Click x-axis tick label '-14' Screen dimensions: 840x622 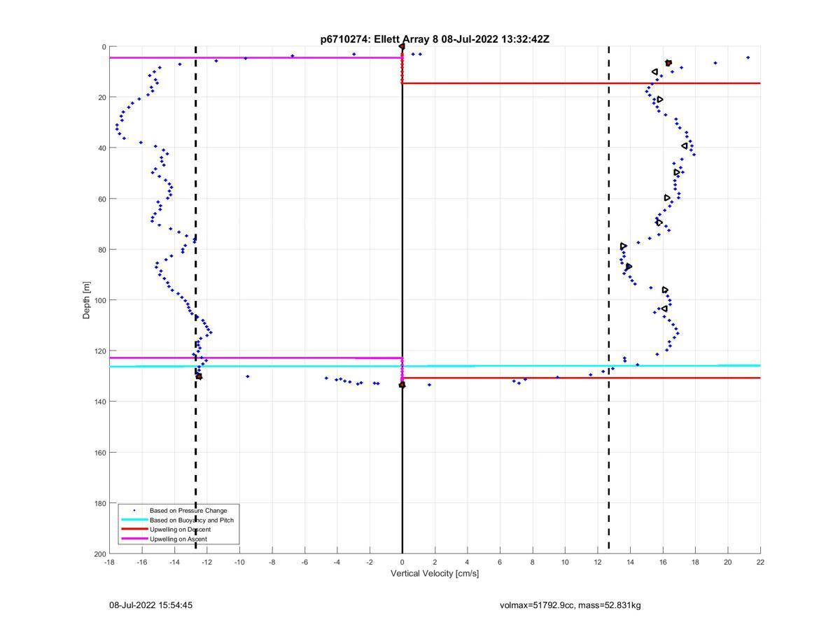174,562
